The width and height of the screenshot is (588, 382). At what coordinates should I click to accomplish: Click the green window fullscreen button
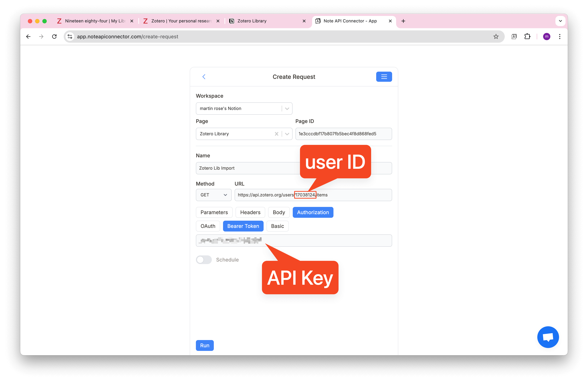tap(45, 21)
